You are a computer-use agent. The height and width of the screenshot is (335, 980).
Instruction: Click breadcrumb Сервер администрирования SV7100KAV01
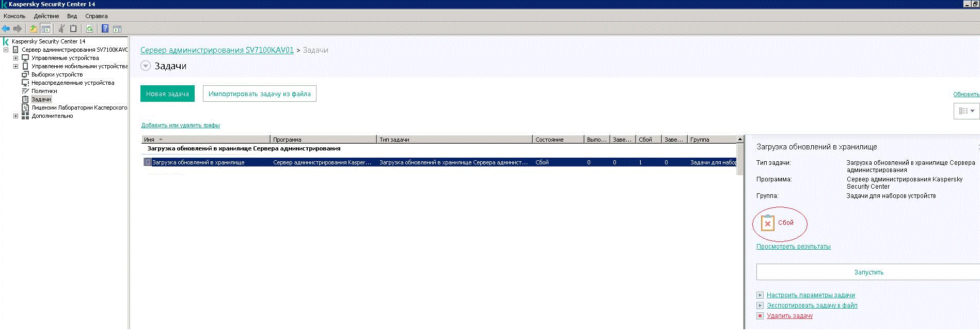[217, 50]
